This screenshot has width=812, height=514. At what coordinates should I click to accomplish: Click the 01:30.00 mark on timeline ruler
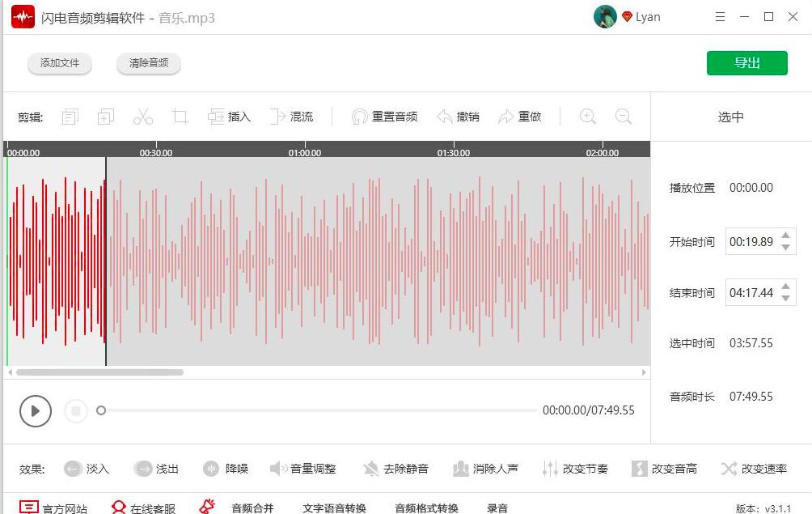coord(454,153)
